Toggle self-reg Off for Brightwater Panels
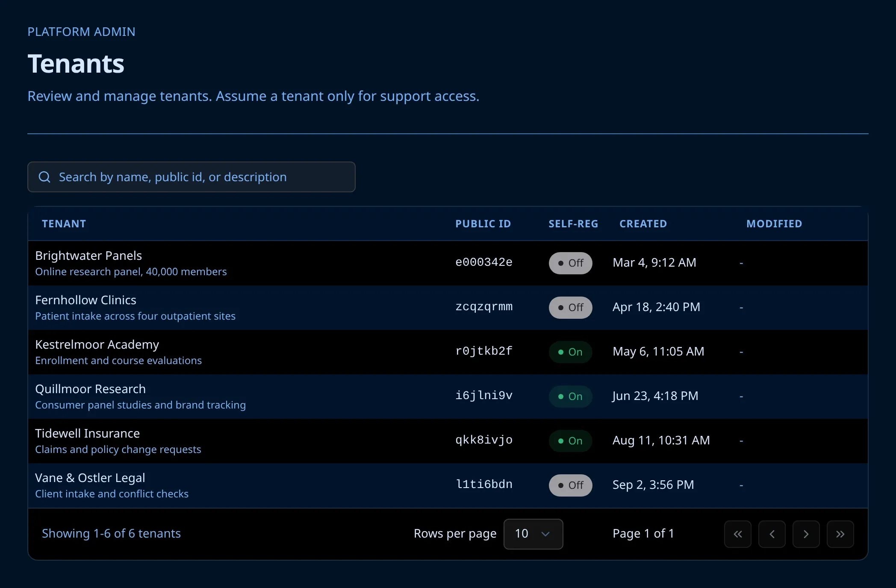This screenshot has width=896, height=588. click(570, 263)
